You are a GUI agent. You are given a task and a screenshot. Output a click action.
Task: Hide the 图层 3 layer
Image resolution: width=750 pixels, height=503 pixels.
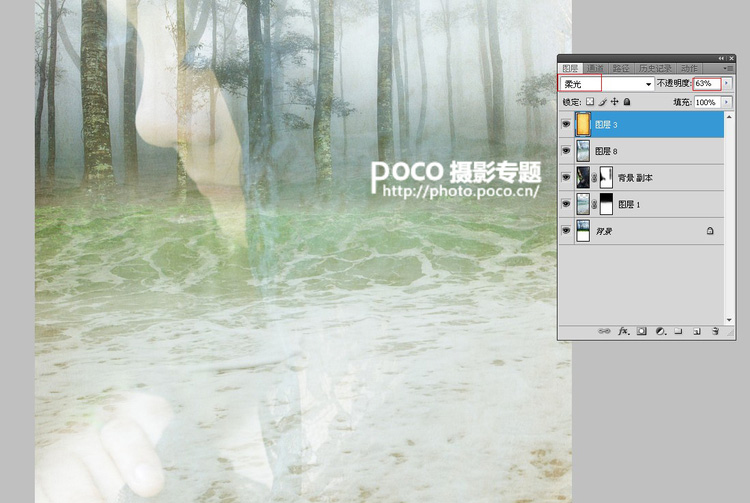(566, 124)
